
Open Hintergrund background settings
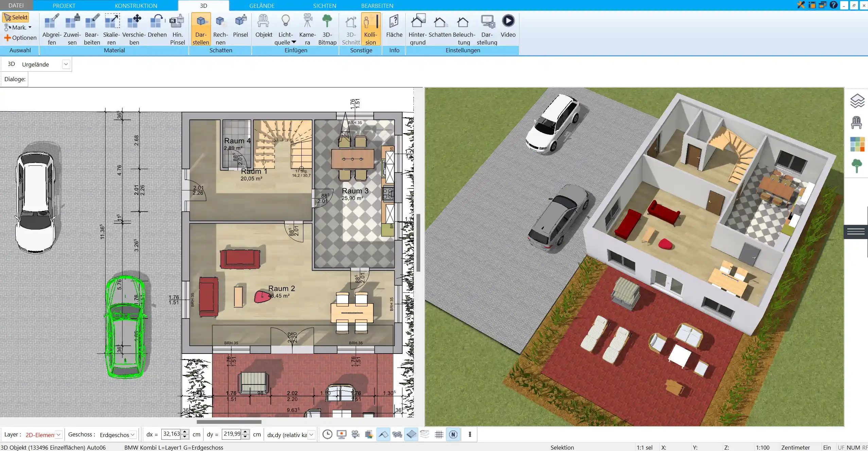[x=418, y=29]
